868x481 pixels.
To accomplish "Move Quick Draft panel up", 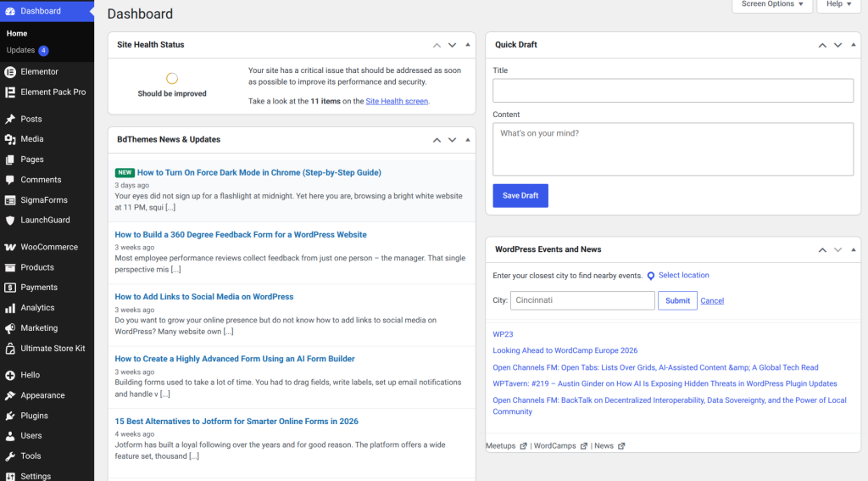I will (x=822, y=46).
